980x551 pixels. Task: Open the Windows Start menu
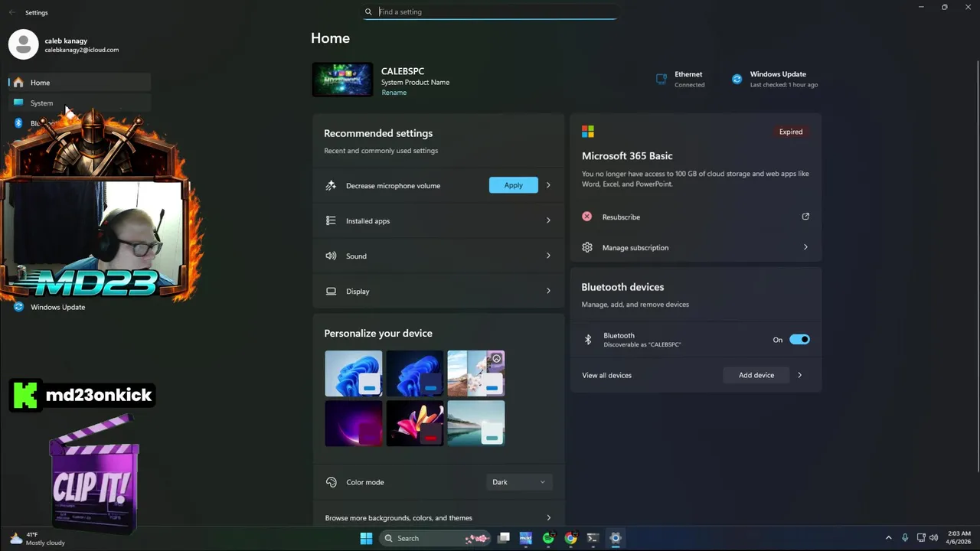pyautogui.click(x=366, y=538)
